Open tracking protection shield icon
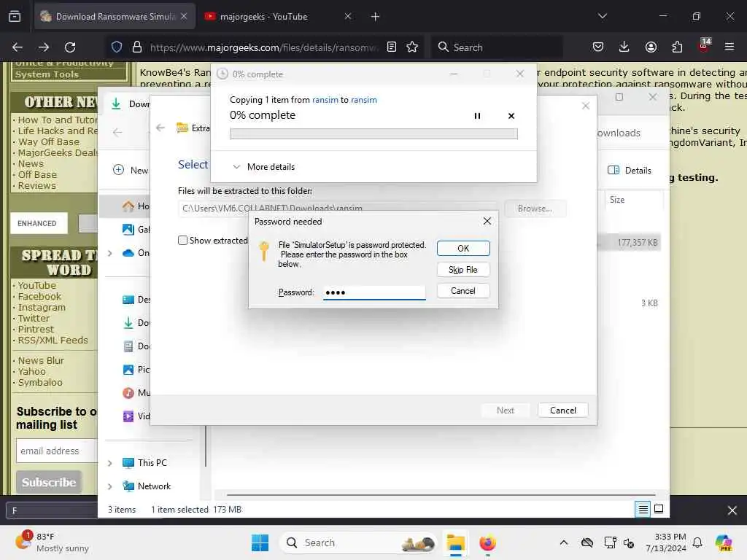The image size is (747, 560). 117,47
